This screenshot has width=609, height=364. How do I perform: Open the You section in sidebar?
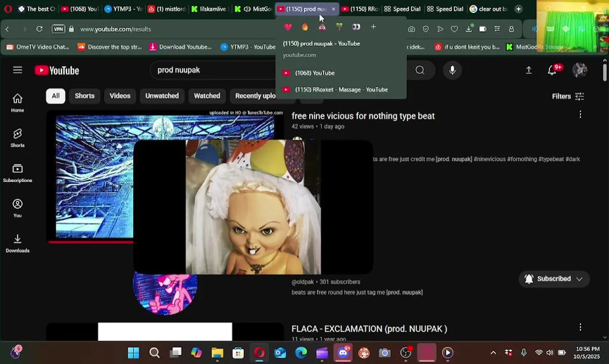(18, 208)
